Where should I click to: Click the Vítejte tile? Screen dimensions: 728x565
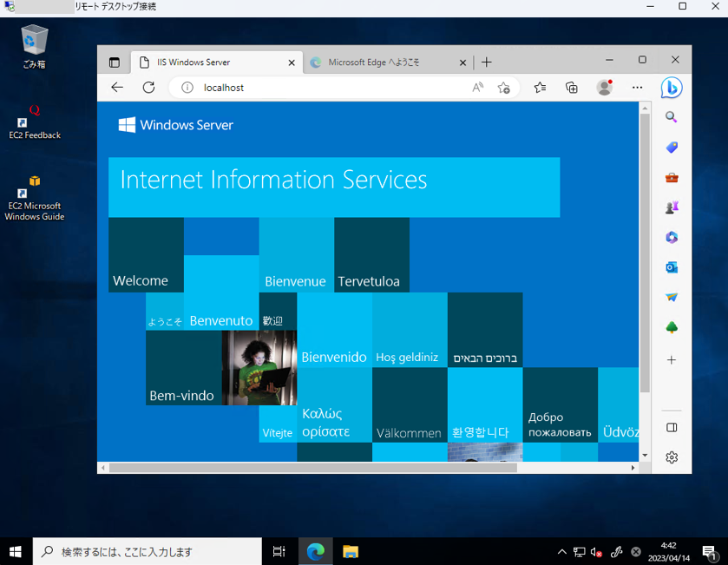(278, 424)
